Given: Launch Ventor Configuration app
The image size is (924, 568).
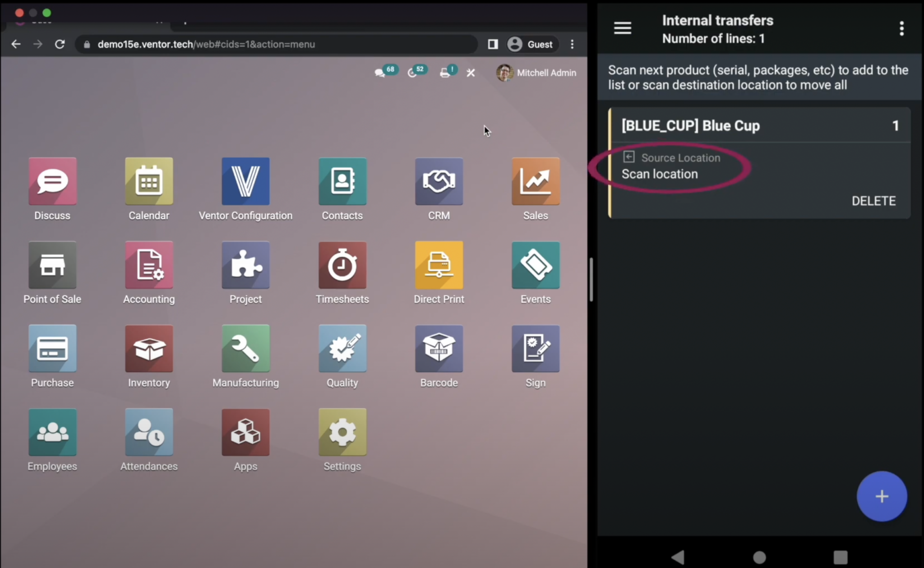Looking at the screenshot, I should pyautogui.click(x=245, y=181).
